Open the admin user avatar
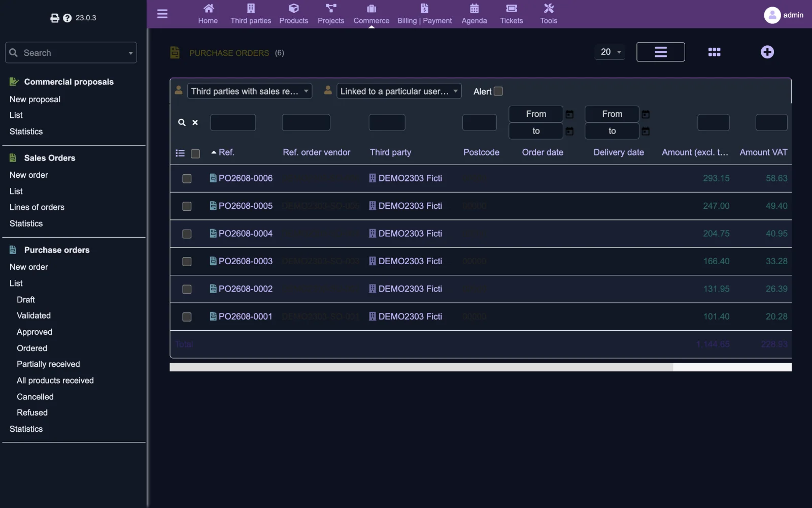 [772, 15]
